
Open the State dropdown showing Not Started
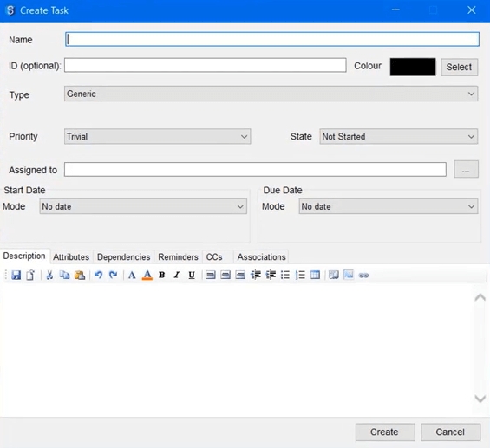pyautogui.click(x=398, y=136)
